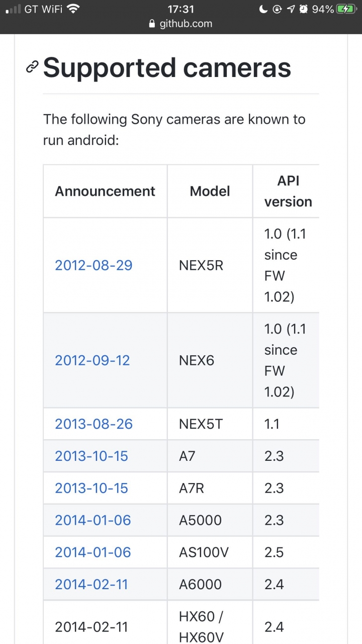Tap the lock icon in address bar
Viewport: 362px width, 644px height.
(153, 24)
